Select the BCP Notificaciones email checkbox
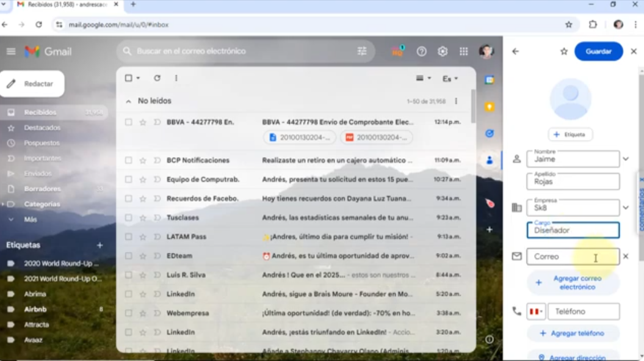 [x=129, y=161]
